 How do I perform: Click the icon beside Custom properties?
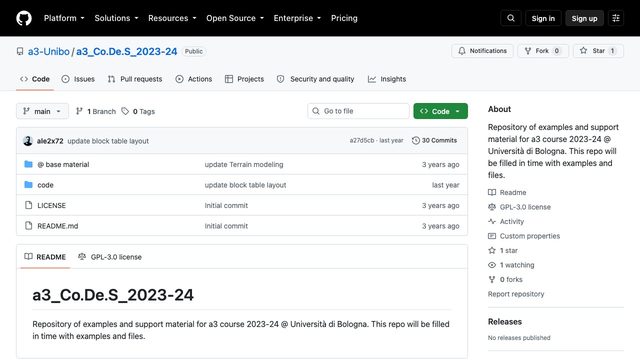(x=492, y=236)
